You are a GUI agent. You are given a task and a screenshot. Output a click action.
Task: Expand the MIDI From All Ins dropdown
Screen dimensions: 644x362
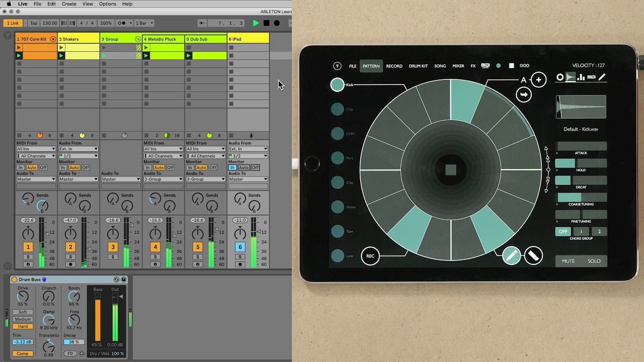(x=35, y=148)
